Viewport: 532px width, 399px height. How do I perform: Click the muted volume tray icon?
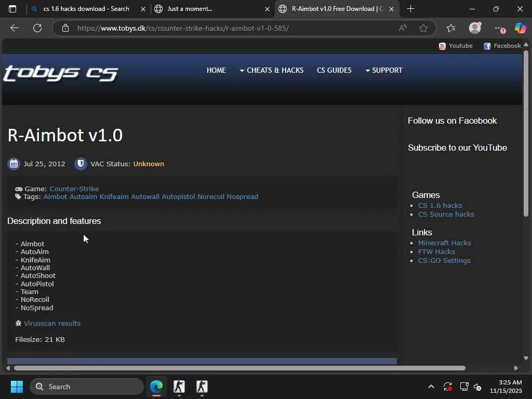(x=477, y=387)
